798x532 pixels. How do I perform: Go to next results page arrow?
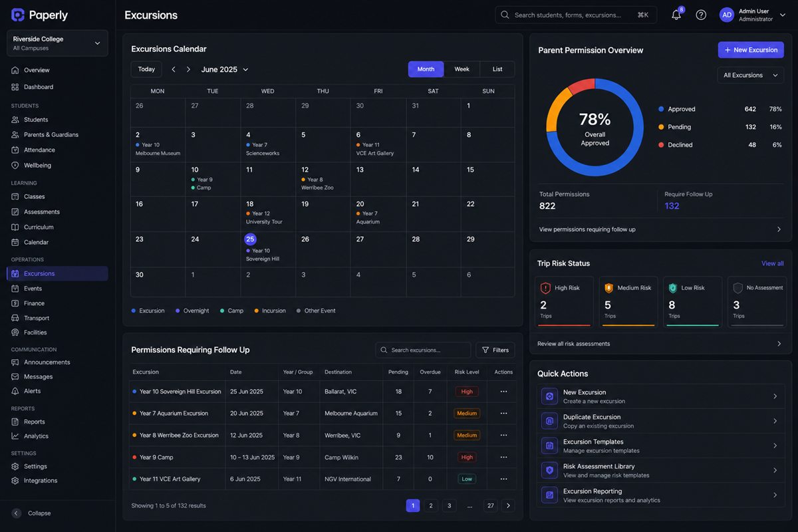508,506
